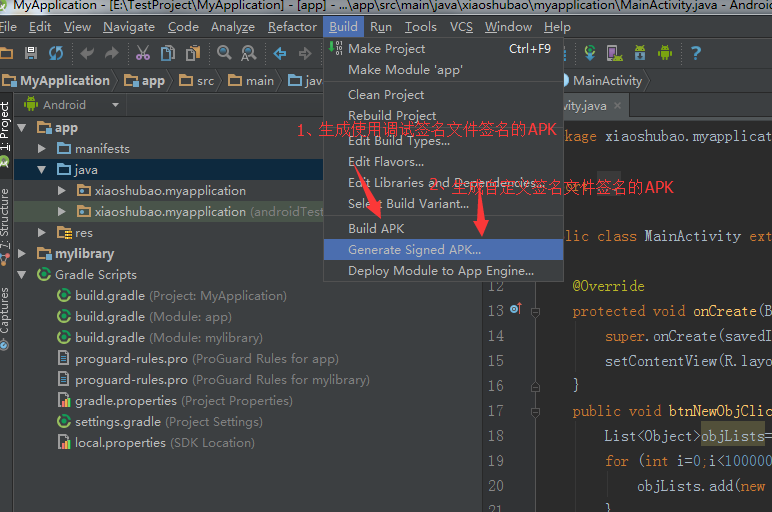Click the Sync Project with Gradle icon
The height and width of the screenshot is (512, 772).
[x=589, y=52]
